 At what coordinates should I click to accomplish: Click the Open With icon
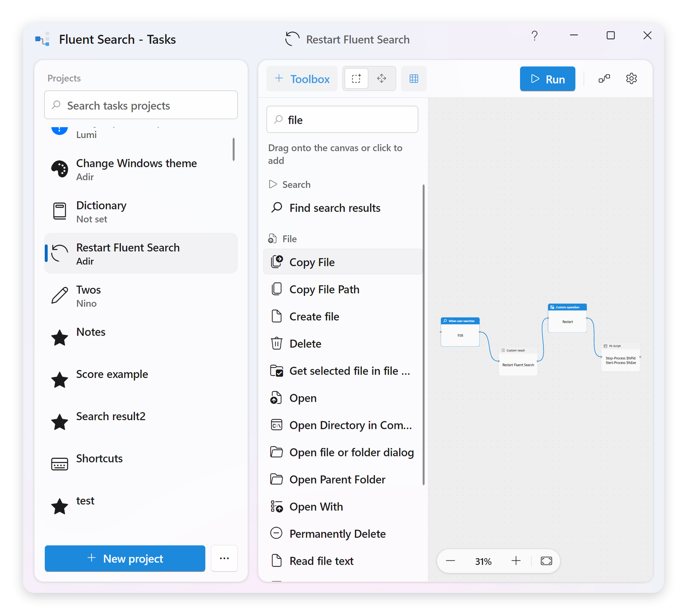tap(277, 507)
